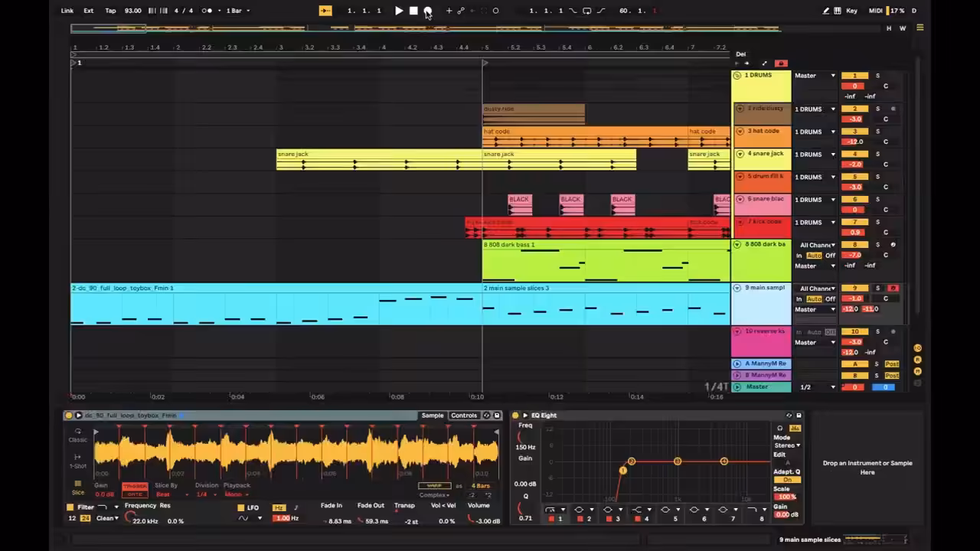Click the Key map mode button
Viewport: 980px width, 551px height.
point(851,11)
